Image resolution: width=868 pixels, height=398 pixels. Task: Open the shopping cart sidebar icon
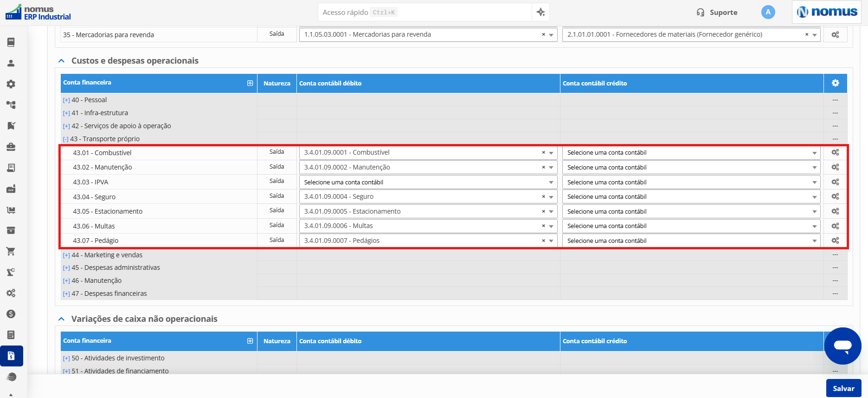(x=11, y=251)
